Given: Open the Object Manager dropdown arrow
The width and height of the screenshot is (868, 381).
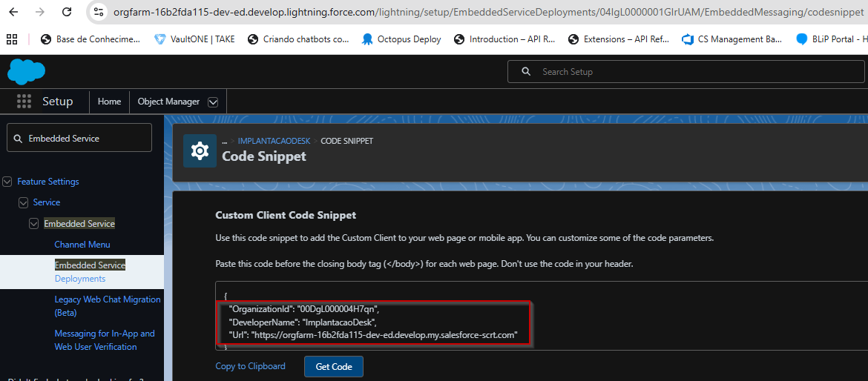Looking at the screenshot, I should [x=213, y=102].
